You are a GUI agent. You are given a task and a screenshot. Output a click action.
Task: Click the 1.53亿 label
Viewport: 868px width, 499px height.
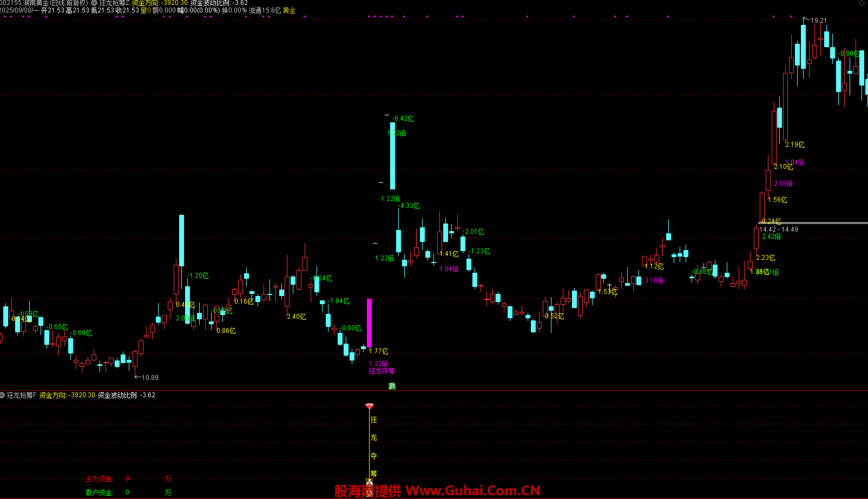tap(608, 292)
